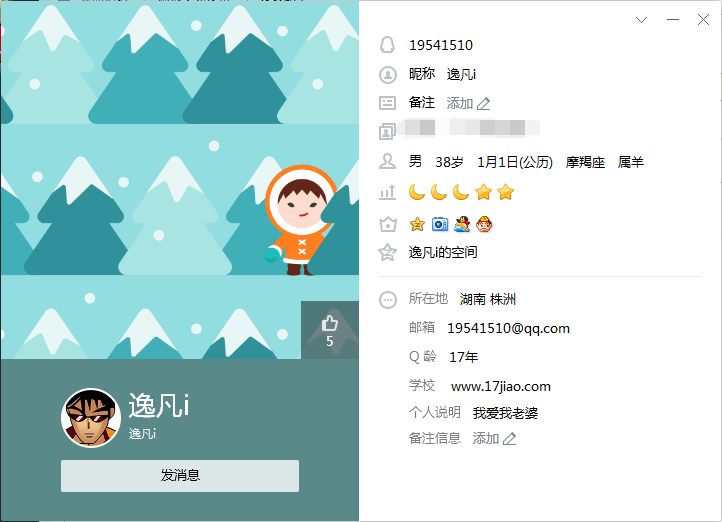Click the pencil icon beside 备注信息
Viewport: 722px width, 522px height.
pos(509,439)
